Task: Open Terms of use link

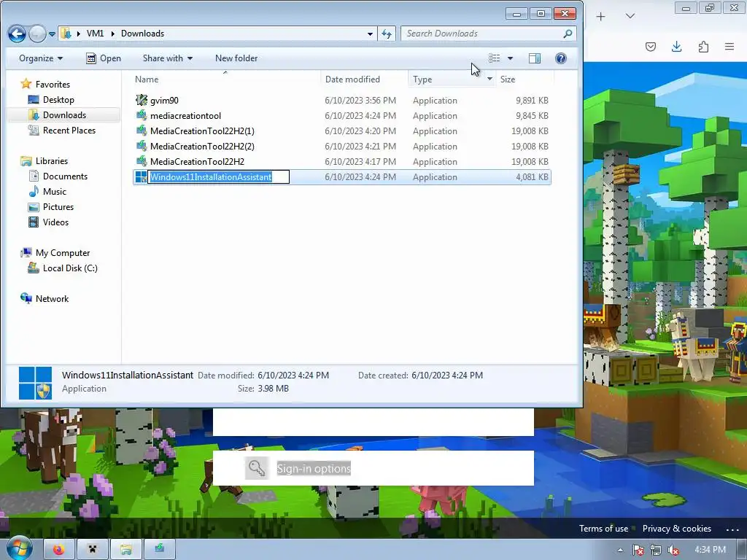Action: [603, 529]
